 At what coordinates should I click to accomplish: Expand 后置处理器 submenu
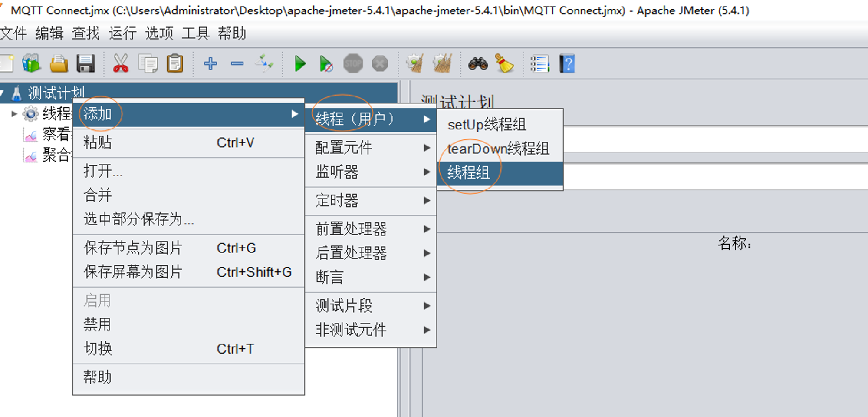point(371,253)
